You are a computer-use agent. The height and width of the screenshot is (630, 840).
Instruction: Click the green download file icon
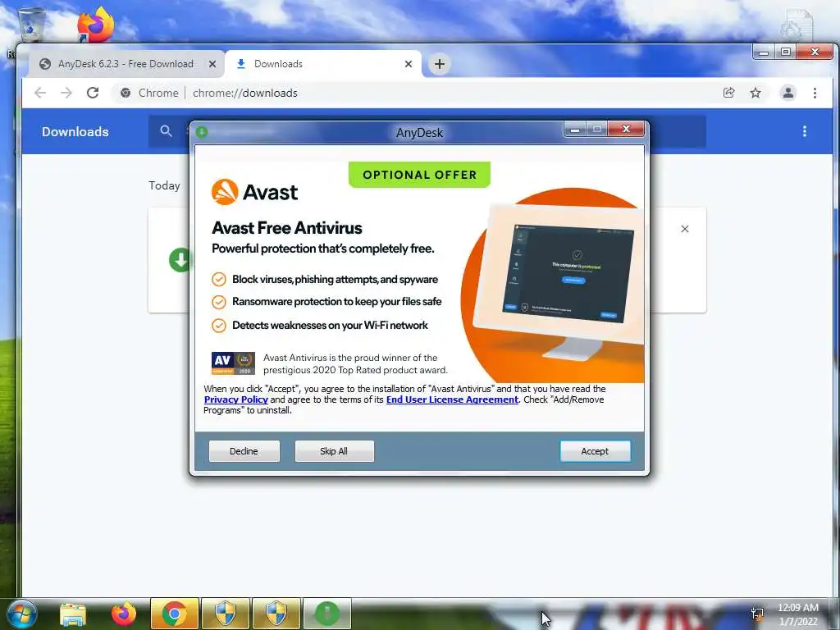pos(180,260)
